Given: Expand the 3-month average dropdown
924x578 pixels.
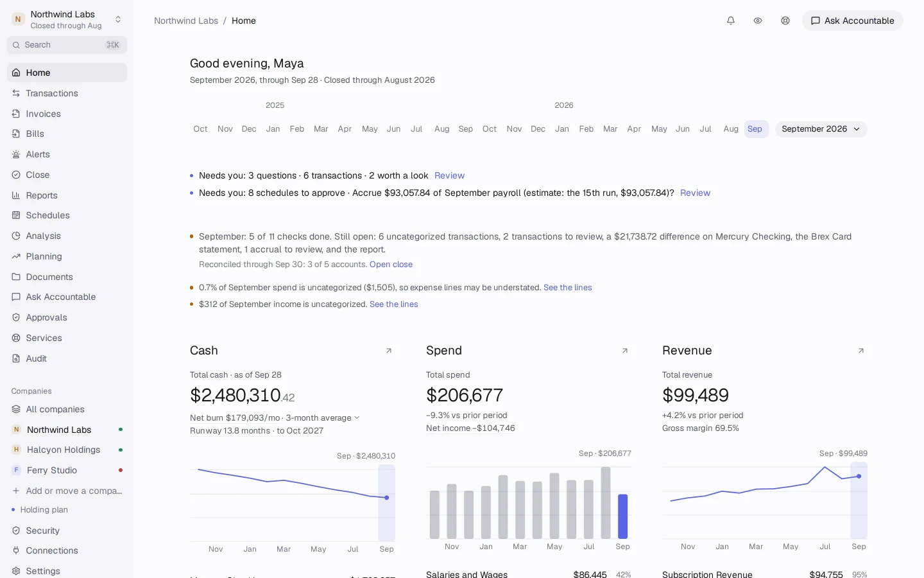Looking at the screenshot, I should 322,418.
